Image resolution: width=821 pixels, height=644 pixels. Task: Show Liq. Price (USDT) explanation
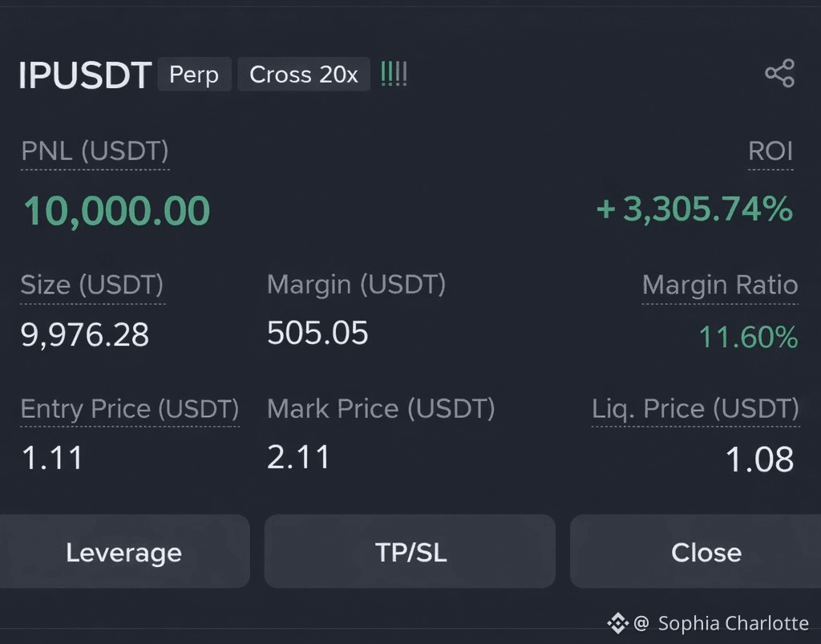[695, 409]
